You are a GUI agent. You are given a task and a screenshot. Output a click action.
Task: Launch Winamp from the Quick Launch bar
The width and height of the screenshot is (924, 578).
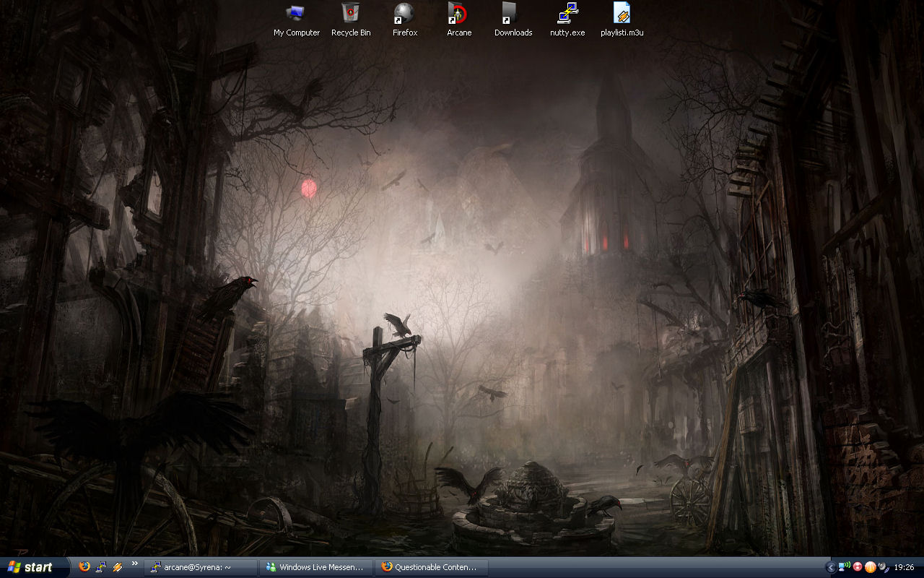point(117,567)
